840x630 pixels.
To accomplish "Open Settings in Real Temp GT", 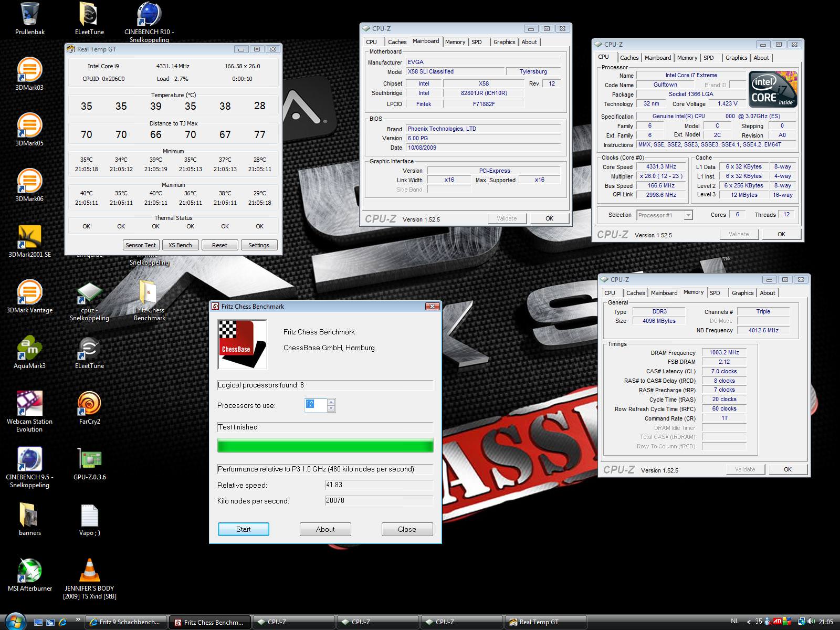I will 259,245.
